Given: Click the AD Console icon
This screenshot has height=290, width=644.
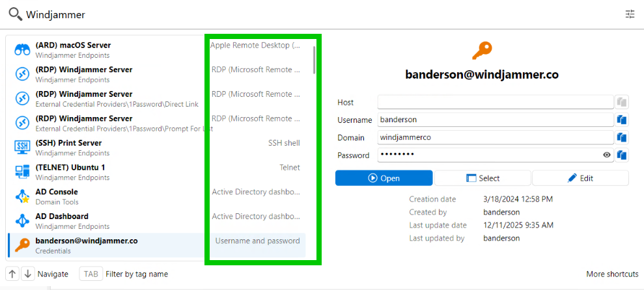Looking at the screenshot, I should [22, 196].
